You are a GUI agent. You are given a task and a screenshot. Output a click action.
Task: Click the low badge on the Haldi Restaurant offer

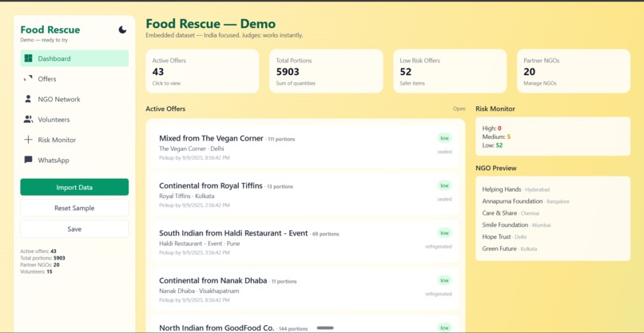pos(444,233)
